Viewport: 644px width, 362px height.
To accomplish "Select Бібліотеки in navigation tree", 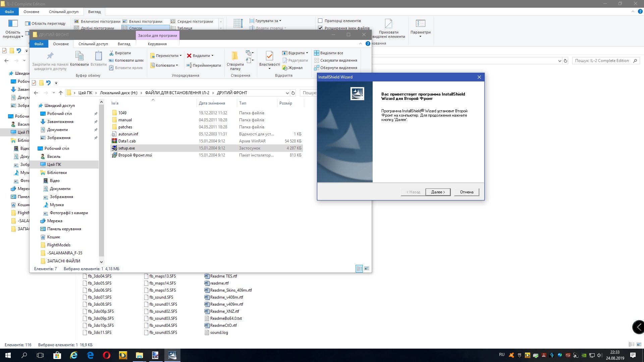I will pos(57,173).
